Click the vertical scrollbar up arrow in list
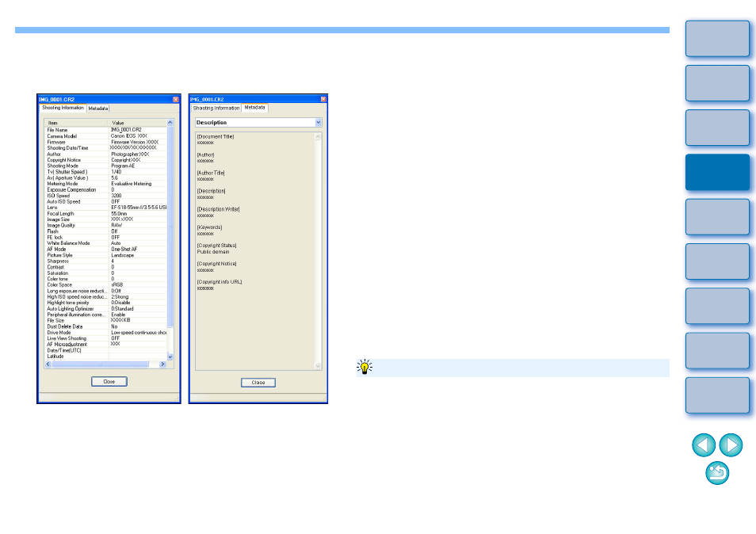 170,123
